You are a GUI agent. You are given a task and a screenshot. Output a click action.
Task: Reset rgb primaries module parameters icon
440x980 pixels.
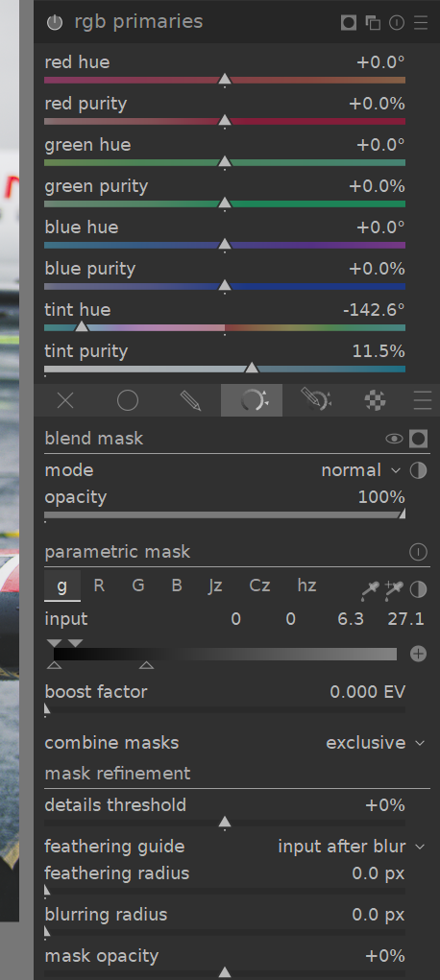397,22
